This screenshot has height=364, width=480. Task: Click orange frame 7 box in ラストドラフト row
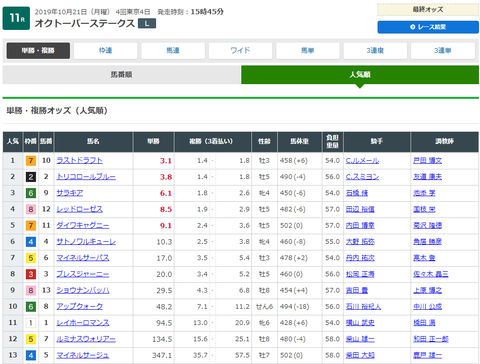click(x=31, y=161)
